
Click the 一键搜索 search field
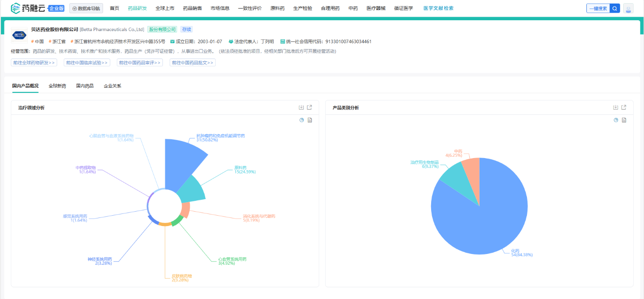tap(598, 8)
